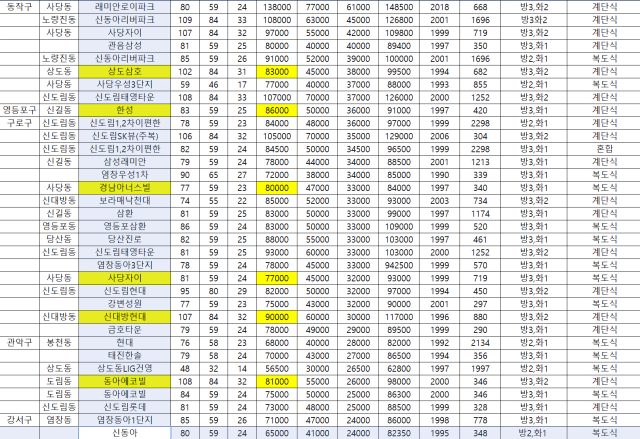
Task: Select the 동작구 district cell
Action: click(20, 7)
